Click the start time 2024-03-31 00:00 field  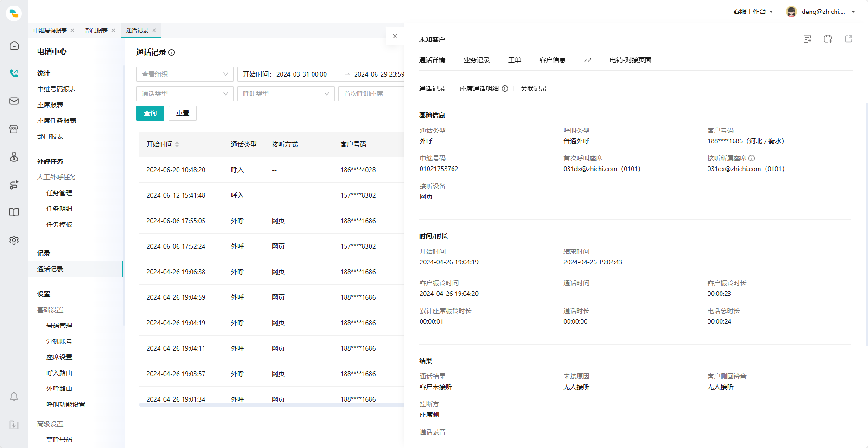coord(301,74)
